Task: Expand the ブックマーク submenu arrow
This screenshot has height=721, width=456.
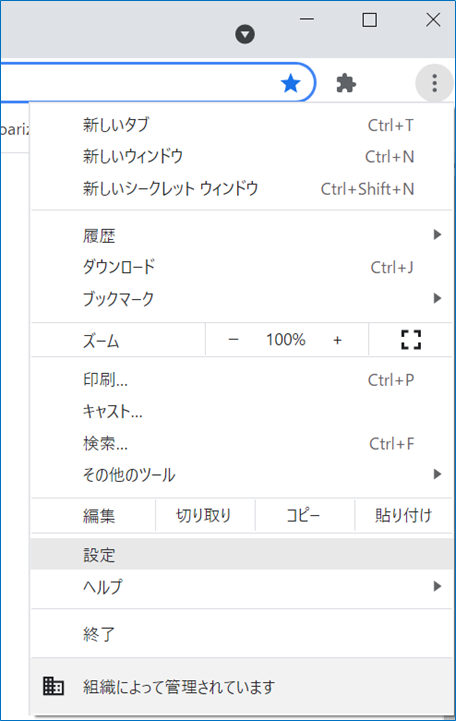Action: (x=437, y=298)
